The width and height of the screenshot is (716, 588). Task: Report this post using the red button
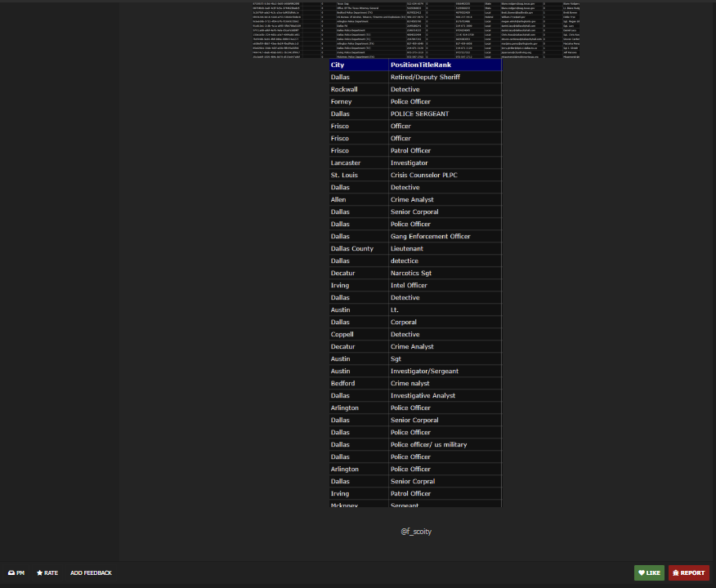click(x=688, y=573)
